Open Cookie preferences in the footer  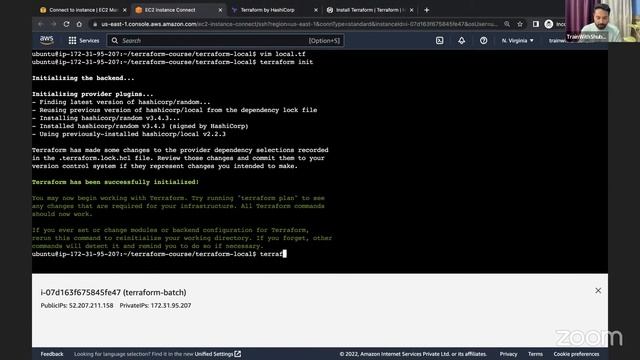(576, 354)
